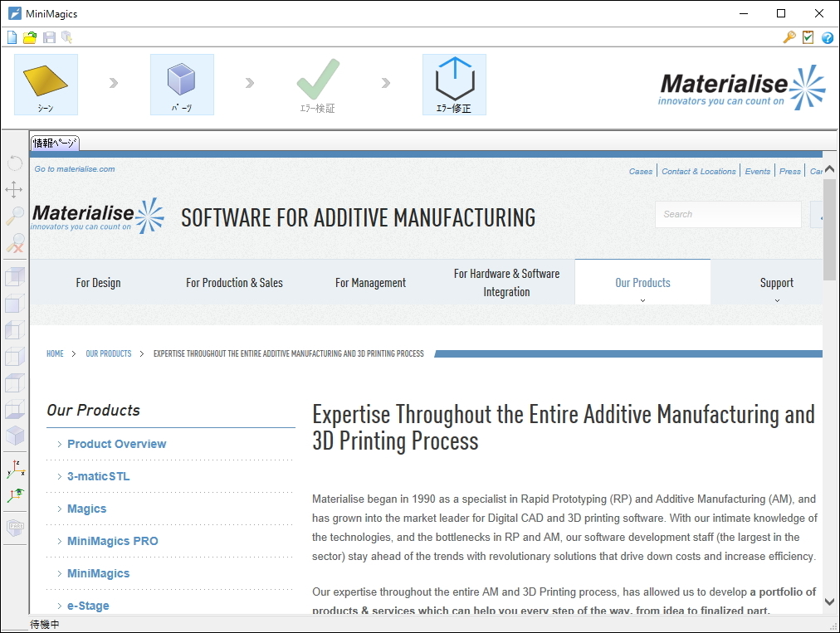Select the エラー検証 (error check) step

pos(318,85)
